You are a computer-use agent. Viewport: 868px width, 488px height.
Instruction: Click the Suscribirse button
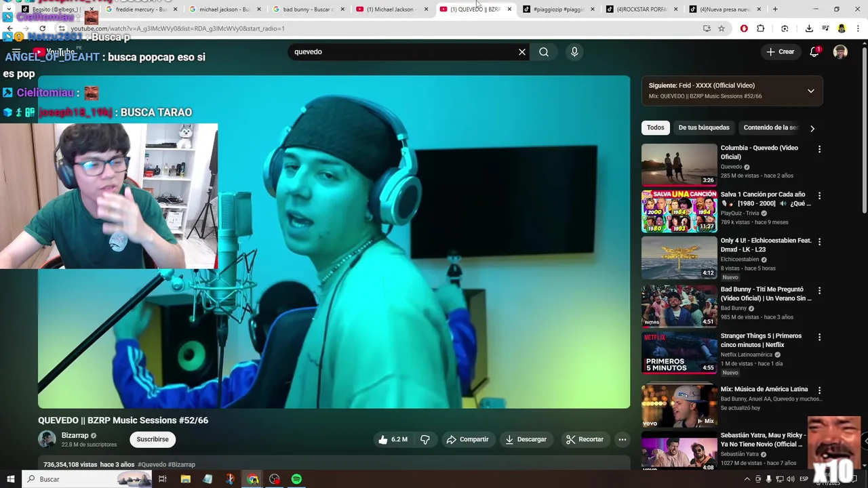coord(153,439)
